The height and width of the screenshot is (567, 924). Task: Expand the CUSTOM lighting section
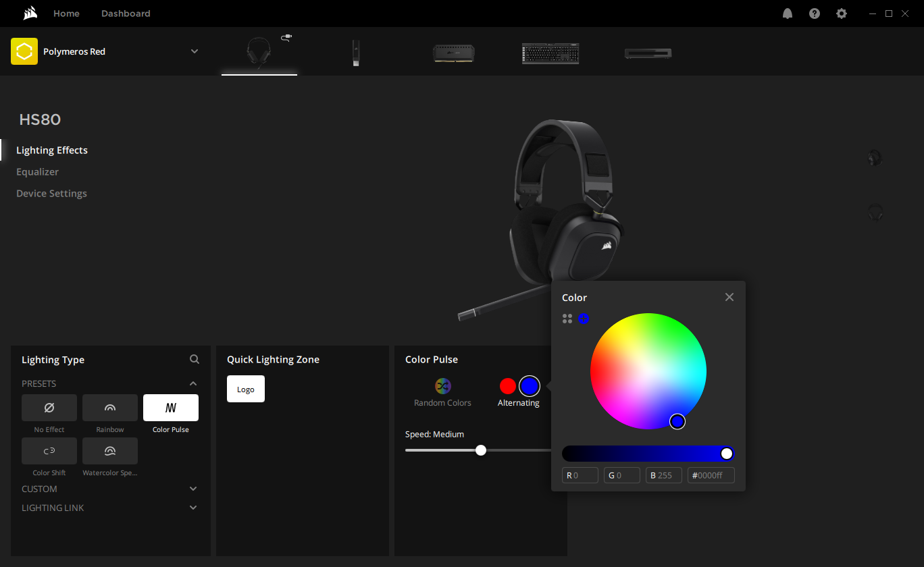click(193, 489)
